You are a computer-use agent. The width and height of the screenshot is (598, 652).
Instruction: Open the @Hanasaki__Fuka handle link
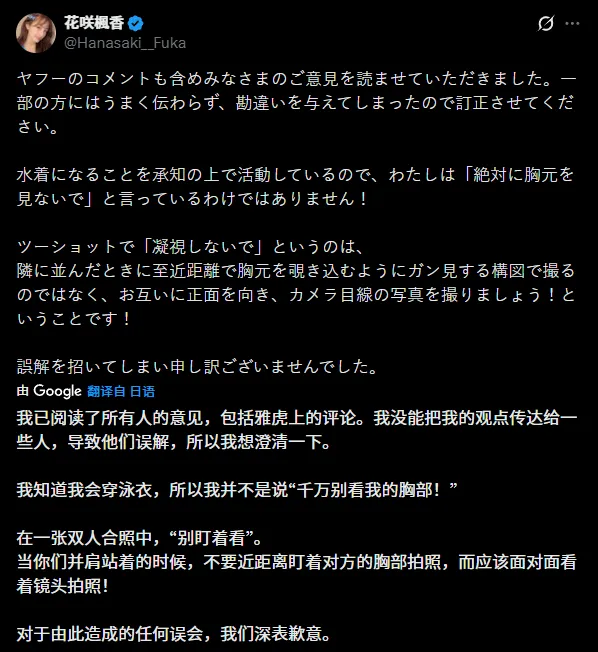[x=125, y=43]
